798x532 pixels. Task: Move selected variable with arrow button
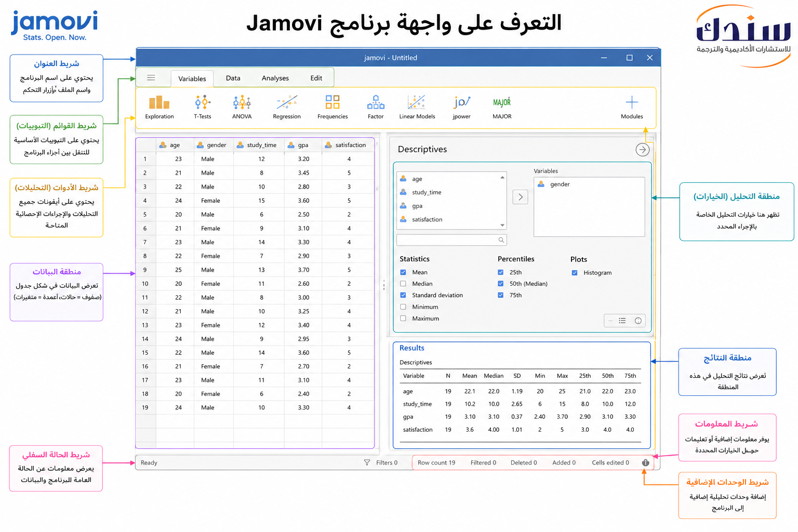tap(520, 197)
